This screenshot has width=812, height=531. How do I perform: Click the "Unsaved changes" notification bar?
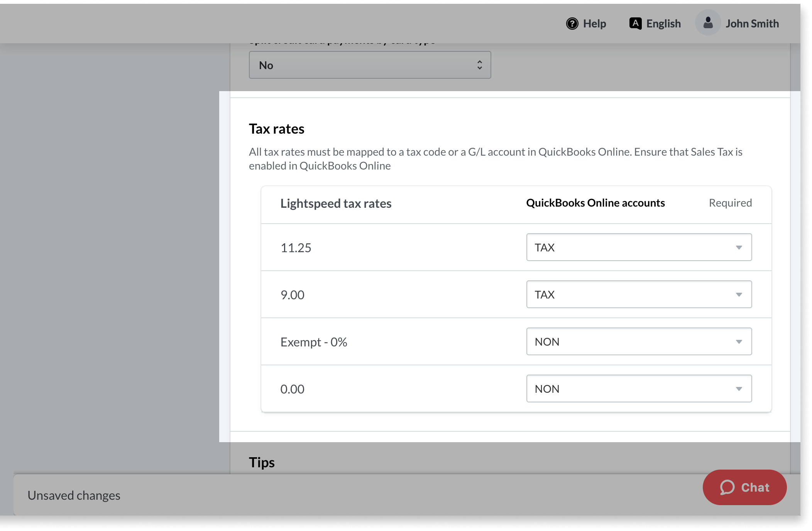(x=74, y=495)
